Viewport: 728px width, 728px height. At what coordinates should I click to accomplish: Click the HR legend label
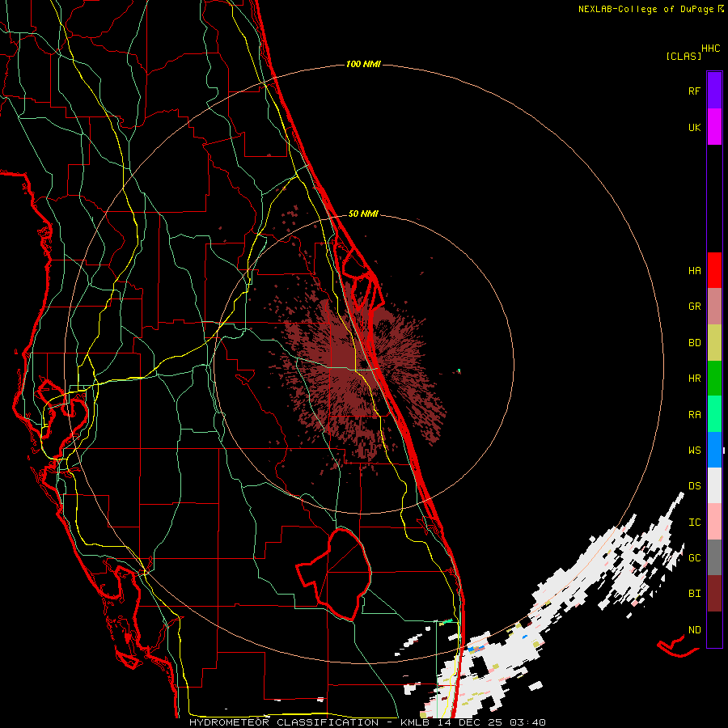[x=694, y=379]
